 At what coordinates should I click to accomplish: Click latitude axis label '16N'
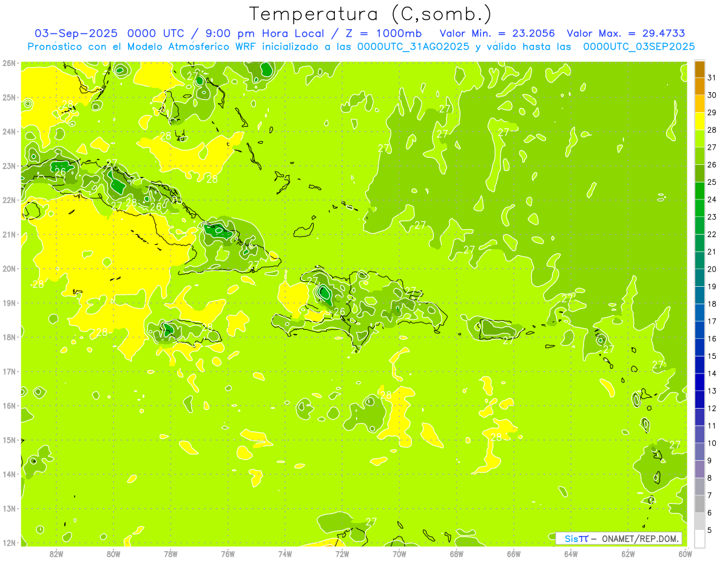[x=9, y=406]
